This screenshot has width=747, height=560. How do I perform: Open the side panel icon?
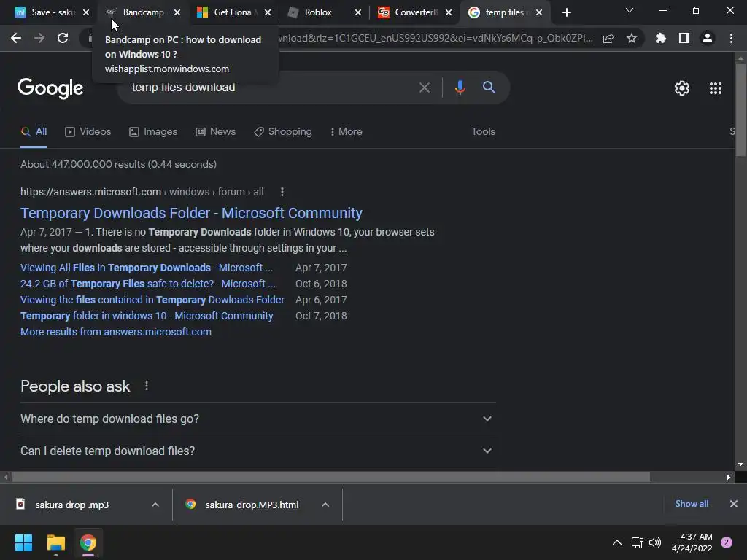pos(684,38)
